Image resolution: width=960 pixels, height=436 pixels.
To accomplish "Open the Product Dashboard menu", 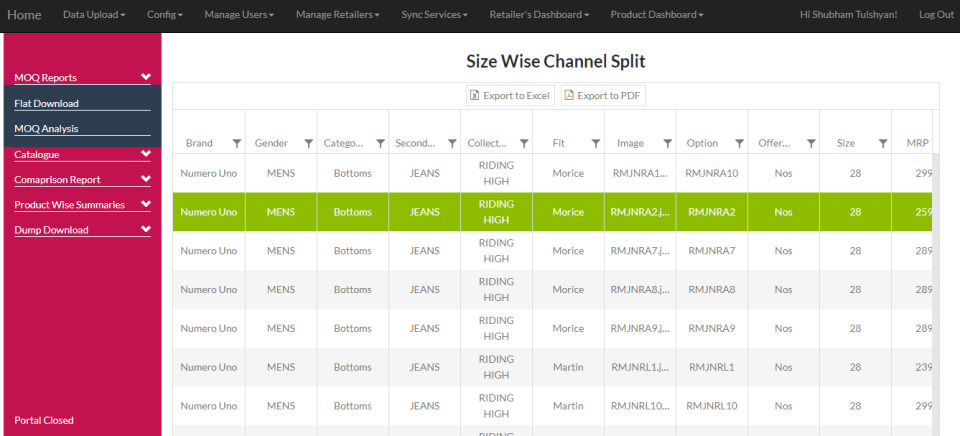I will tap(657, 15).
